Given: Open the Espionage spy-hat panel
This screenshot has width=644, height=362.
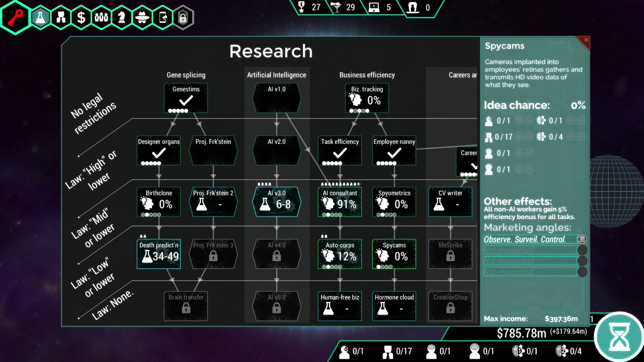Looking at the screenshot, I should click(x=143, y=17).
